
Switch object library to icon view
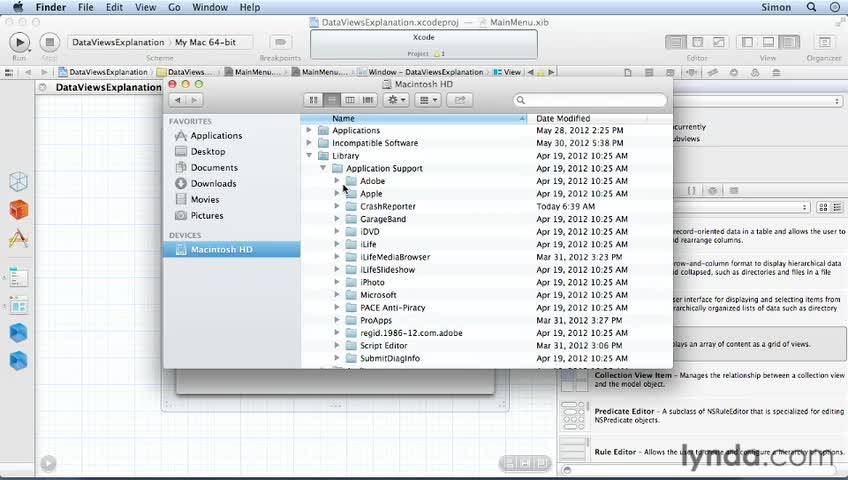point(823,208)
